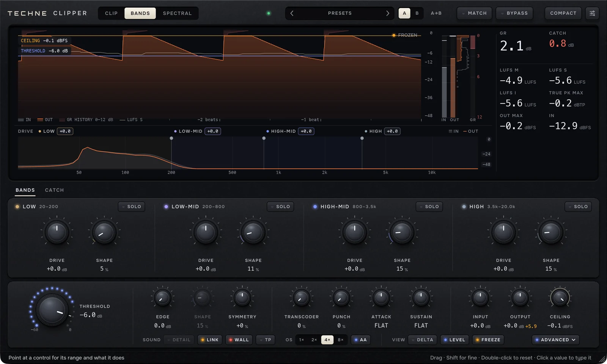Enable the DELTA view toggle
The image size is (607, 364).
point(422,340)
